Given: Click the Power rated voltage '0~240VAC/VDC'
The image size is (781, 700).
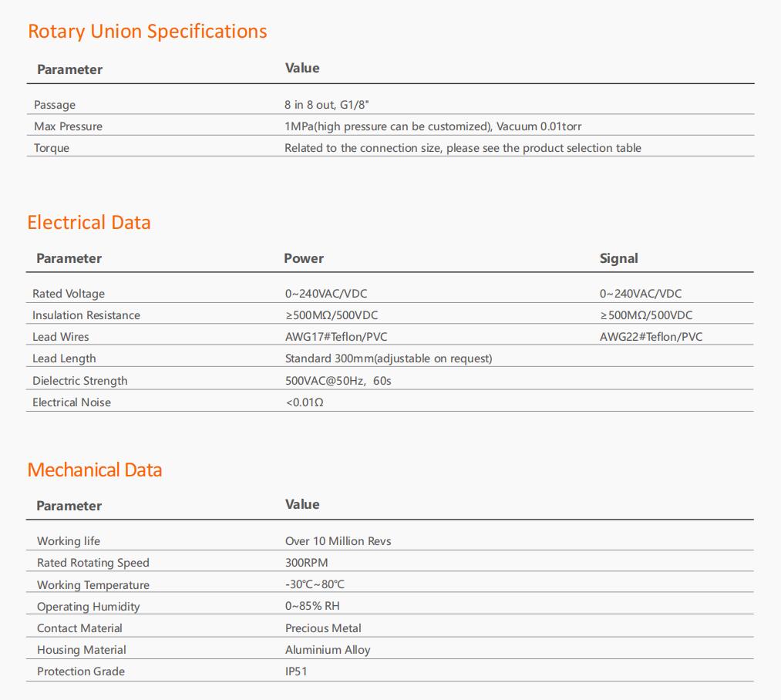Looking at the screenshot, I should tap(326, 294).
